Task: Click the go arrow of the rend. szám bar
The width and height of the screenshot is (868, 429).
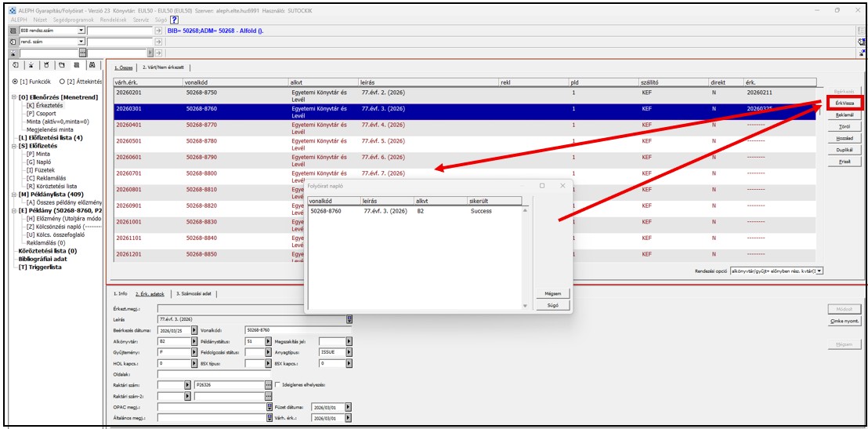Action: click(157, 42)
